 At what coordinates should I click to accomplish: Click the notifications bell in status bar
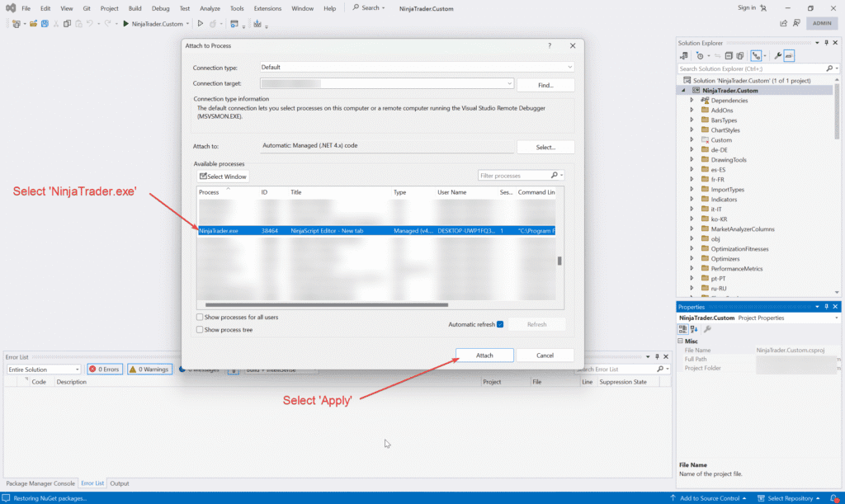point(833,498)
